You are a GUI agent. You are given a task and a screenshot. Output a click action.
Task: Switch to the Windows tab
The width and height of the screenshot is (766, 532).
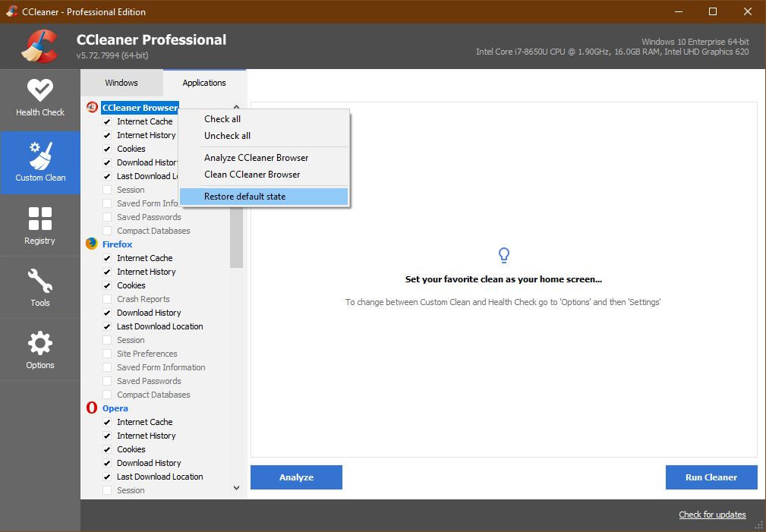pyautogui.click(x=121, y=82)
